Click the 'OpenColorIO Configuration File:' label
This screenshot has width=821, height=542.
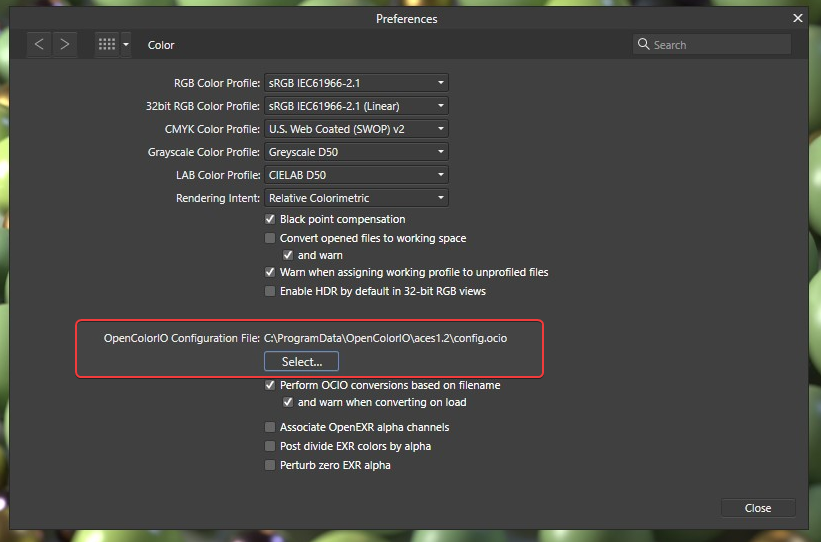[182, 338]
